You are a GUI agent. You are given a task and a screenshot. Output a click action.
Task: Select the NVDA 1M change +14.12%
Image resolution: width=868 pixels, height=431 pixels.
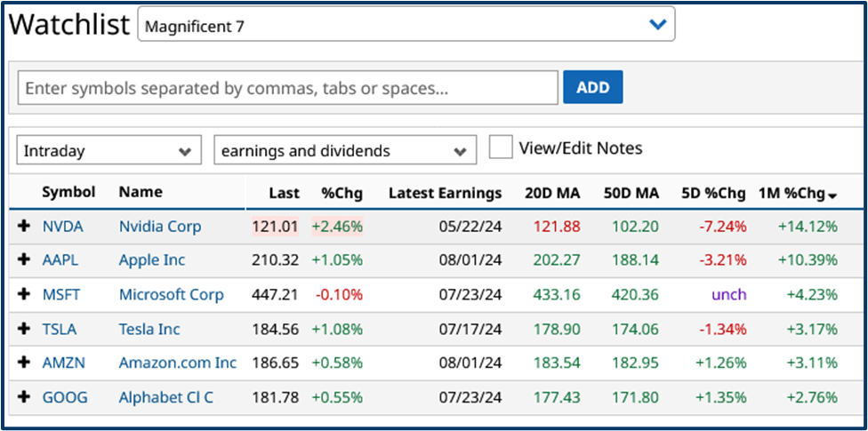[808, 227]
